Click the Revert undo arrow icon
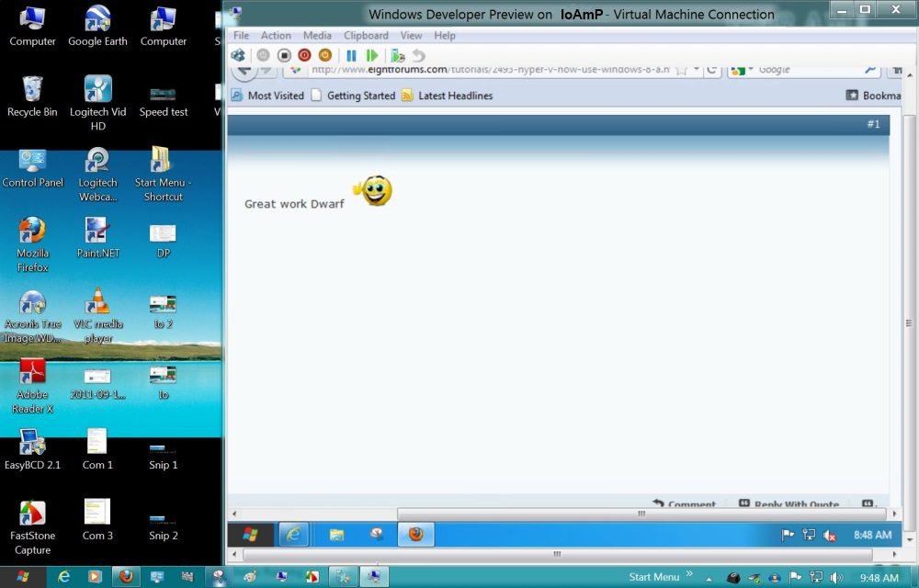919x588 pixels. [418, 55]
